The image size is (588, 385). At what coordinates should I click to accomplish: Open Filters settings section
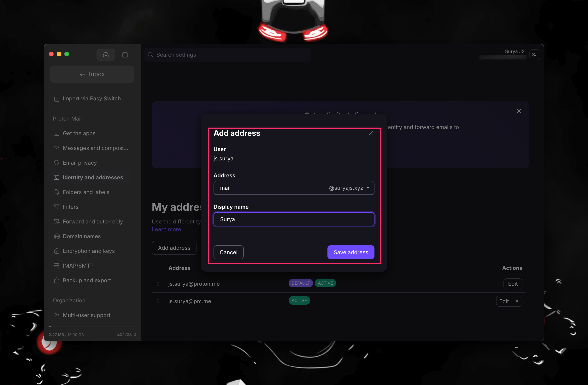71,207
